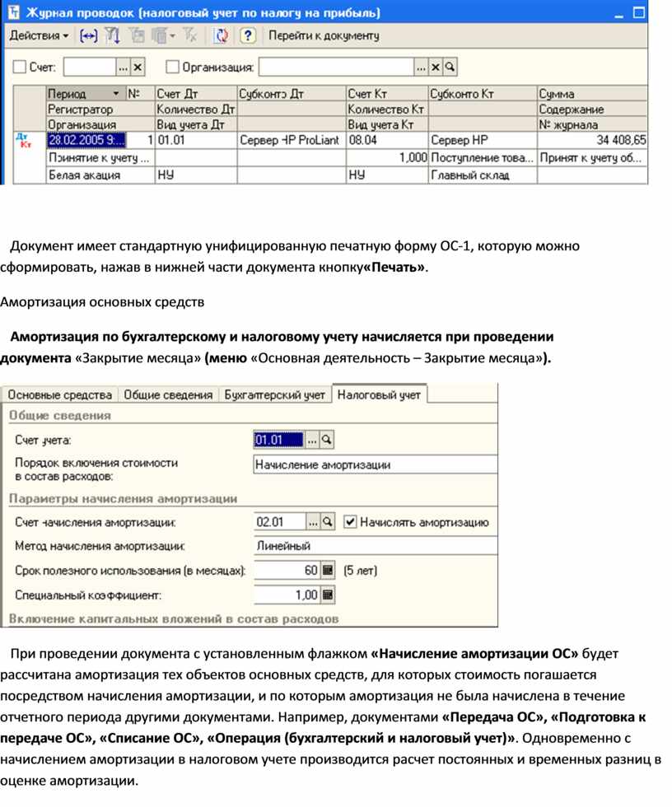Enable the Организация filter checkbox
This screenshot has width=672, height=807.
[x=172, y=67]
